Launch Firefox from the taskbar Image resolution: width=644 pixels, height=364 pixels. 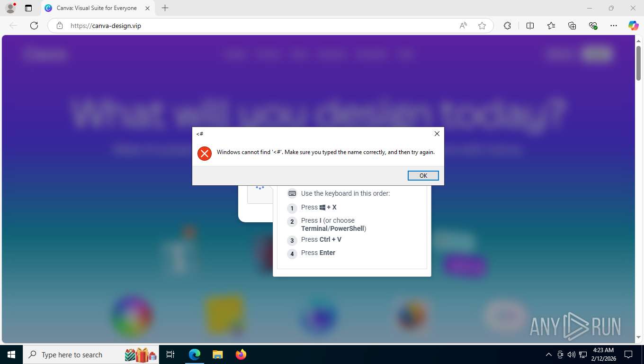pos(241,355)
